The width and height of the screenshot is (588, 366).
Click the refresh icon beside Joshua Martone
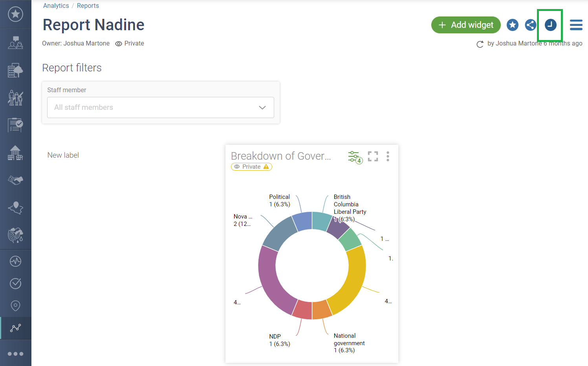coord(480,44)
